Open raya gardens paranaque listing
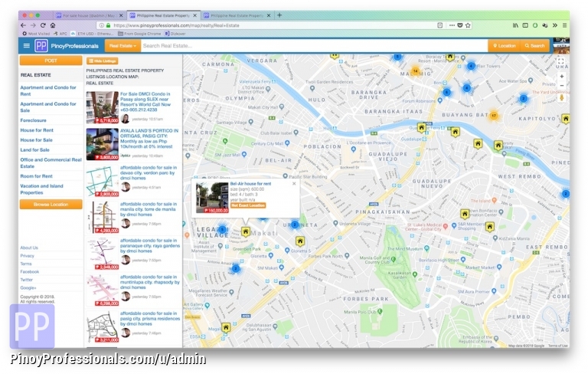 (x=150, y=245)
